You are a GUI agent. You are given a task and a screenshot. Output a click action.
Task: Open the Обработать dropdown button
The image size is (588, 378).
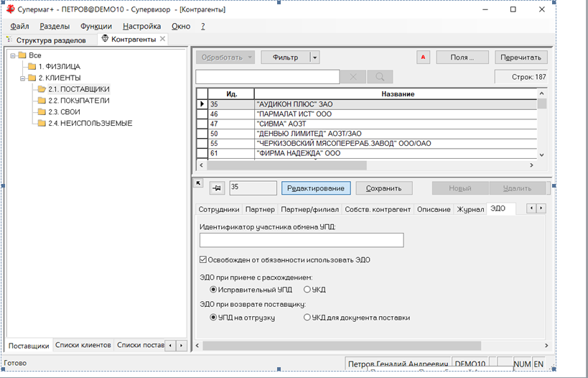(225, 57)
